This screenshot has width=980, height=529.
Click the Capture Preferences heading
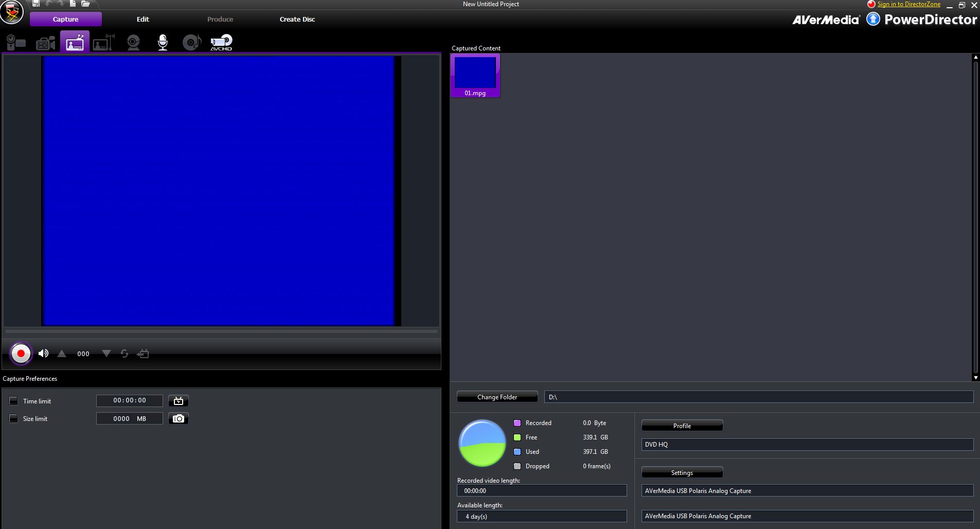click(30, 379)
